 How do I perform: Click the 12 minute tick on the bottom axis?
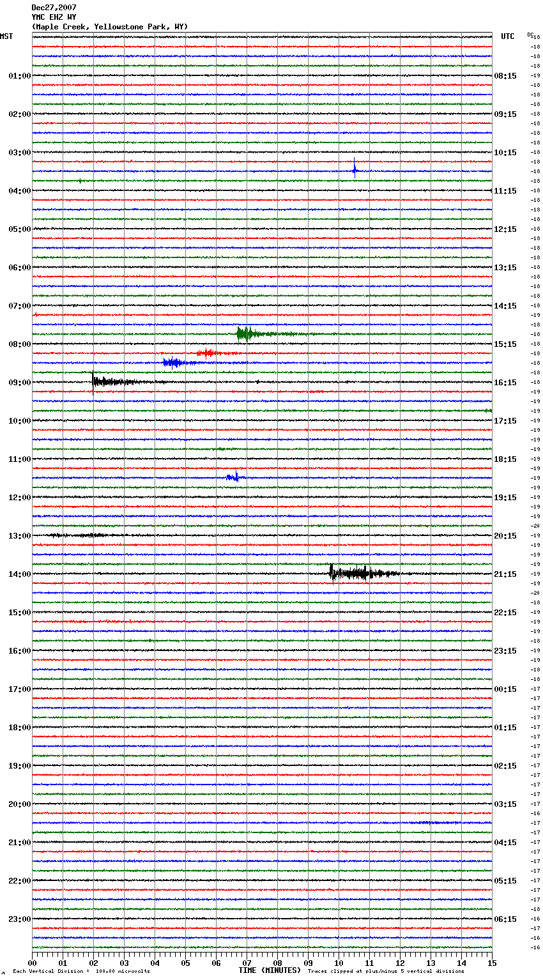(x=400, y=963)
